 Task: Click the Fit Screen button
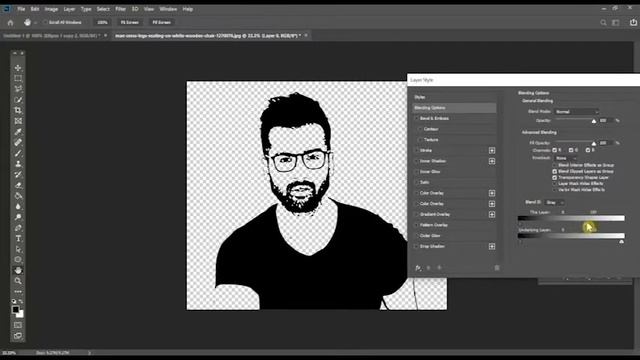point(130,22)
